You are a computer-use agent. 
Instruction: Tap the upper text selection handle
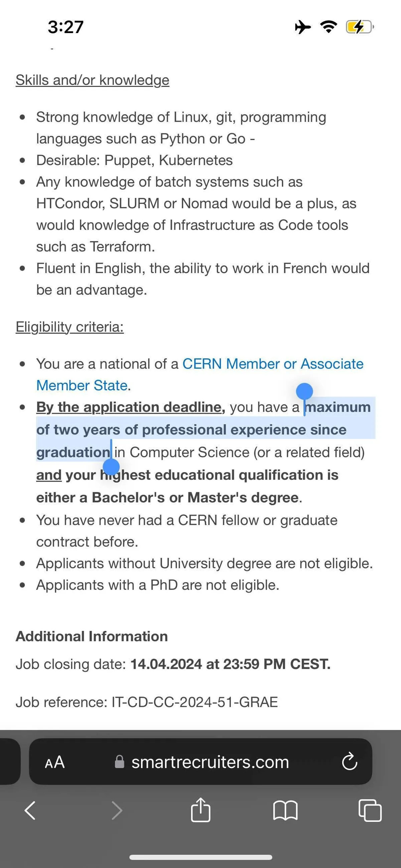click(x=304, y=391)
